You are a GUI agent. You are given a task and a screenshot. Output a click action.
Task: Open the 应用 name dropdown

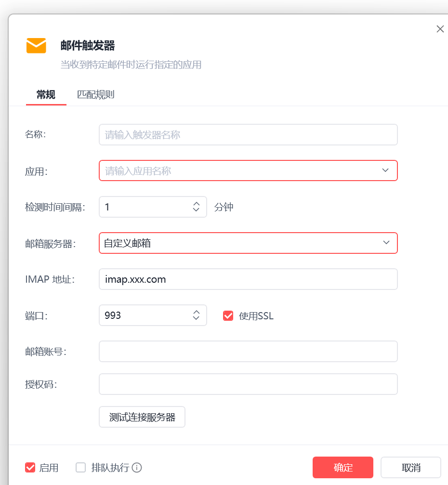pyautogui.click(x=248, y=170)
